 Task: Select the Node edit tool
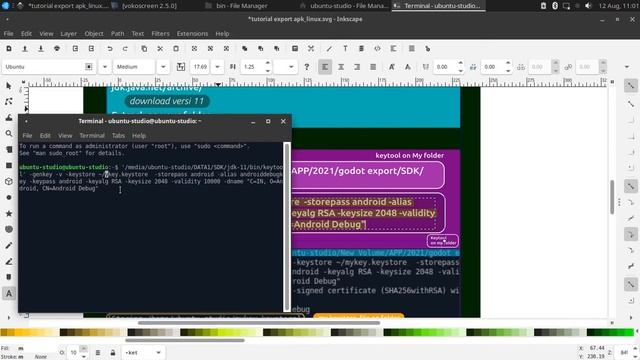[9, 102]
